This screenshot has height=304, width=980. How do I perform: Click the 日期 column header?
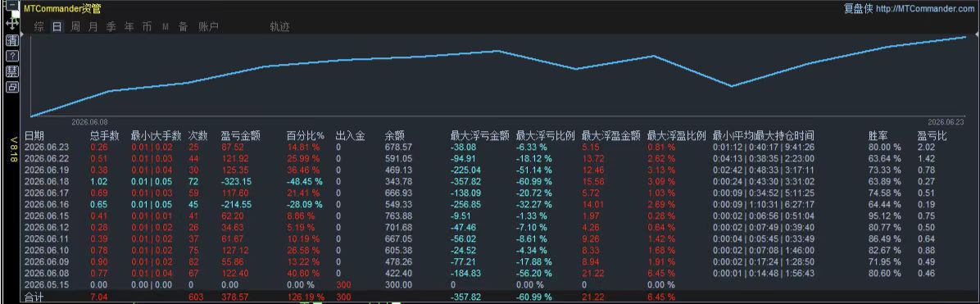click(34, 136)
